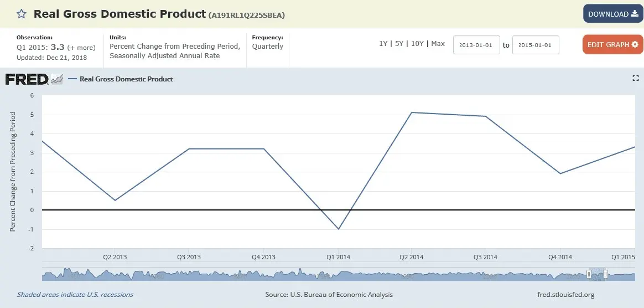Click the Real Gross Domestic Product legend label
The height and width of the screenshot is (308, 644).
click(126, 79)
